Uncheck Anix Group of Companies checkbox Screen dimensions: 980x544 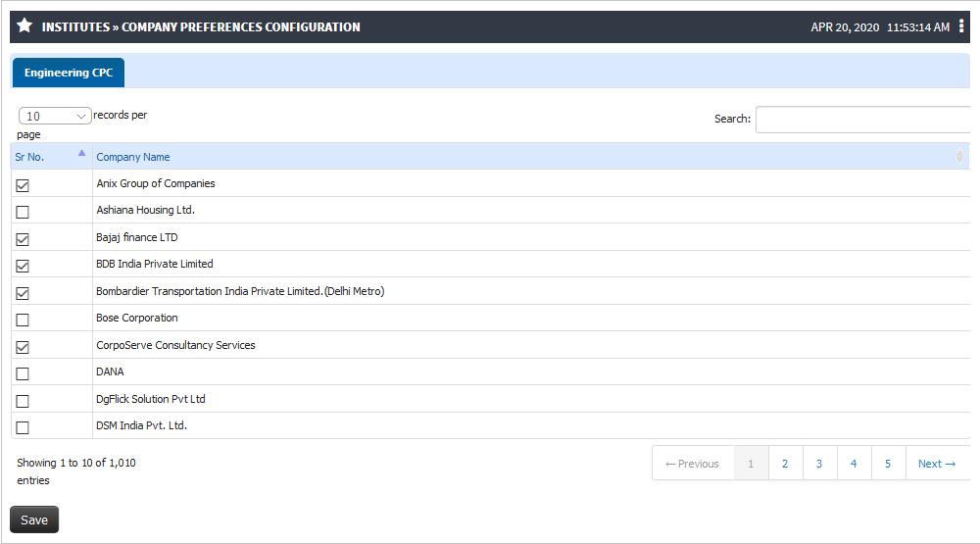point(23,185)
